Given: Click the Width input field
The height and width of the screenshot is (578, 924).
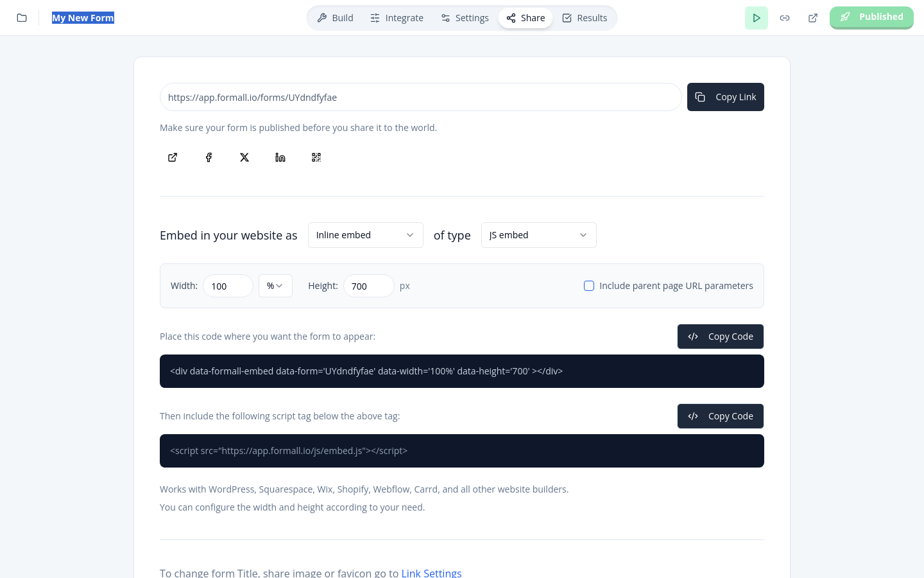Looking at the screenshot, I should point(228,286).
